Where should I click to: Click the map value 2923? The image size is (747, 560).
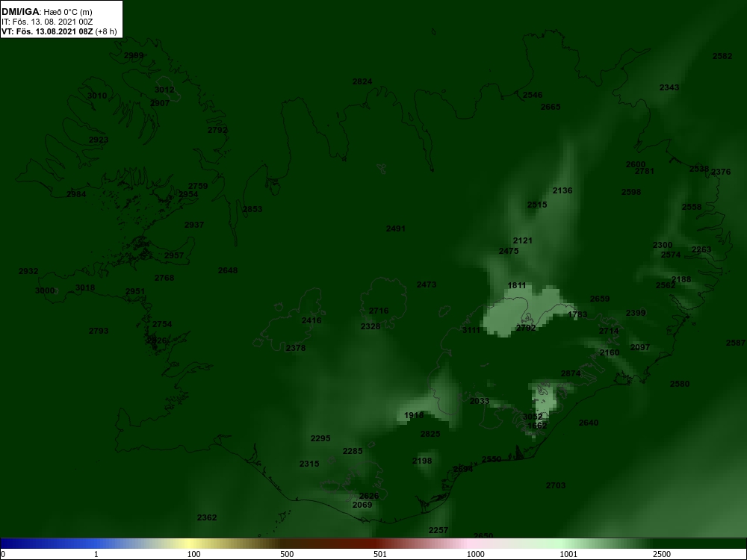coord(99,140)
